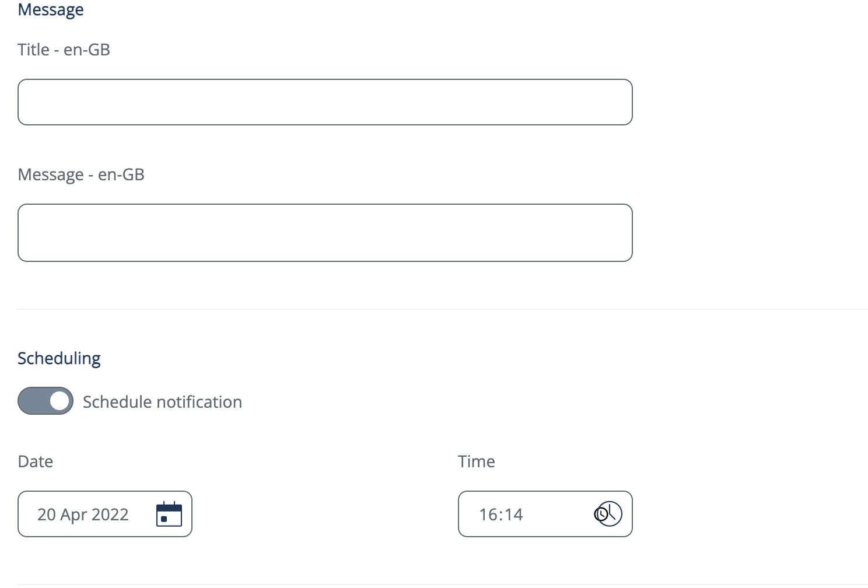Open the calendar date picker icon
The height and width of the screenshot is (588, 868).
[x=169, y=514]
